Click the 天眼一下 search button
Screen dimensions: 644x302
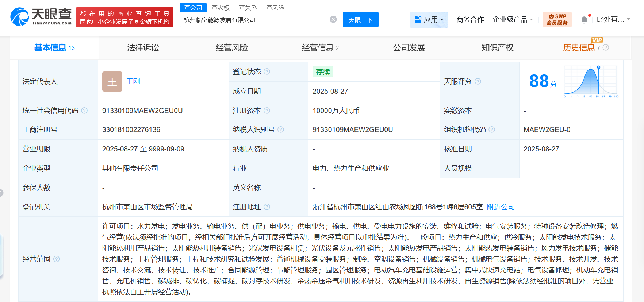(360, 20)
